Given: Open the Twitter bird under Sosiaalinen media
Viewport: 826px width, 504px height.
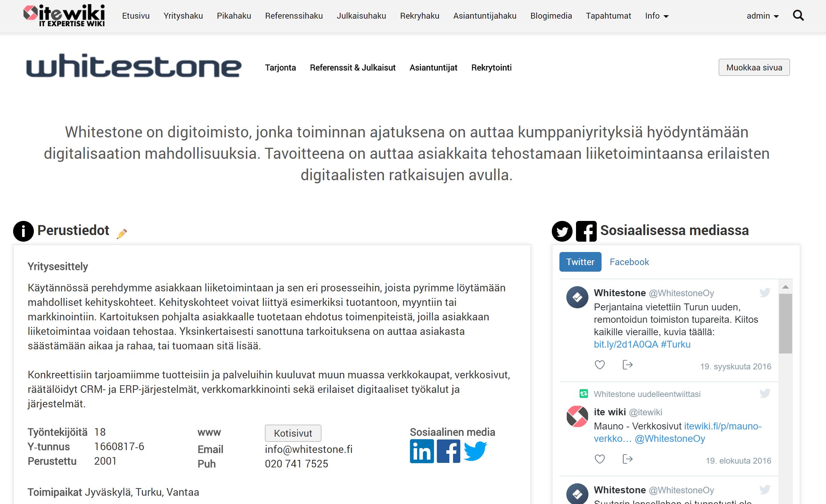Looking at the screenshot, I should [x=475, y=451].
